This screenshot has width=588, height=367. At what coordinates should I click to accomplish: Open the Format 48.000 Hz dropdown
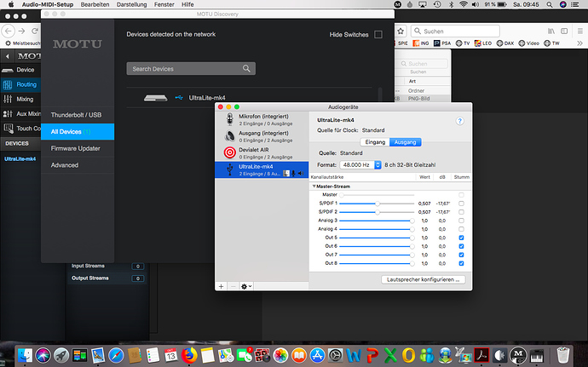click(360, 165)
